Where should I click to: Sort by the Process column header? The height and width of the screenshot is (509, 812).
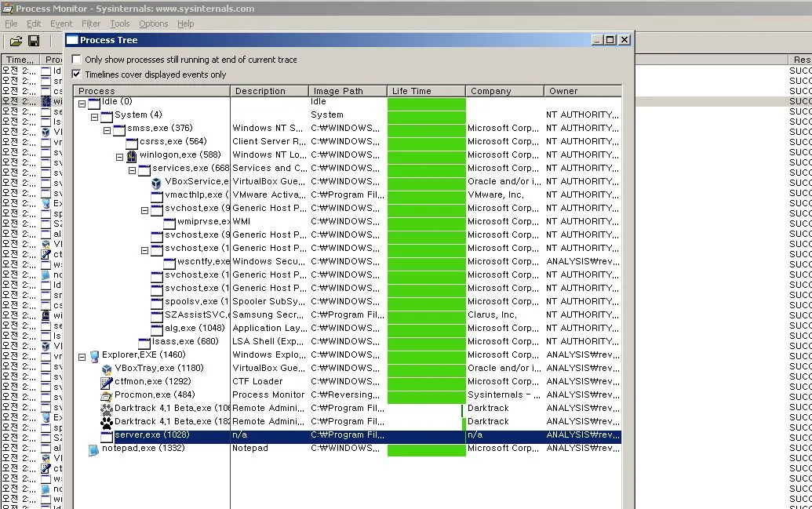151,91
